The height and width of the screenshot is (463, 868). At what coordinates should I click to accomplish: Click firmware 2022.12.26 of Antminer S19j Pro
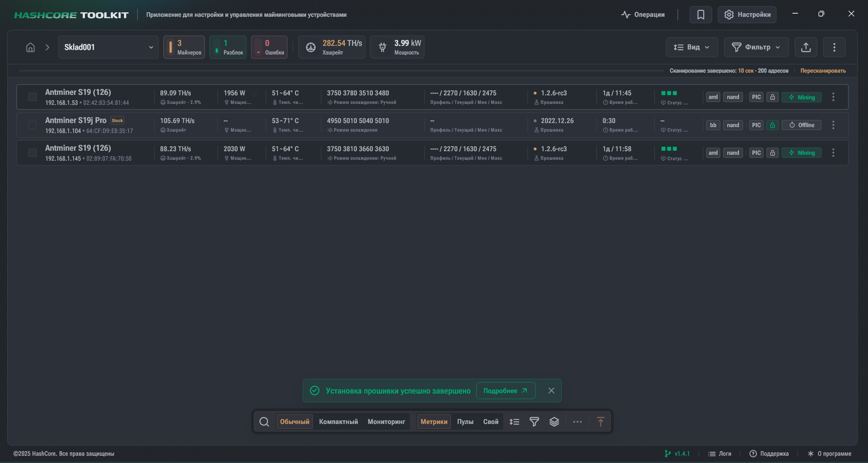coord(557,121)
